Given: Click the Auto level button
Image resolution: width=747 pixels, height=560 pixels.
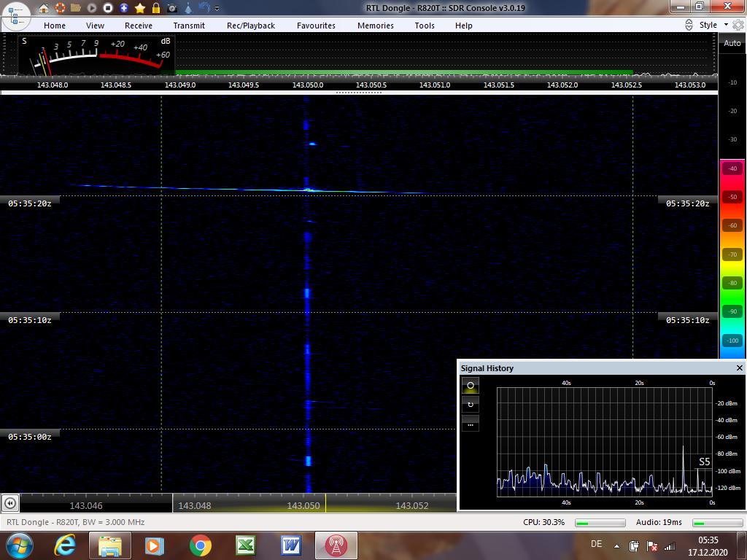Looking at the screenshot, I should click(732, 43).
